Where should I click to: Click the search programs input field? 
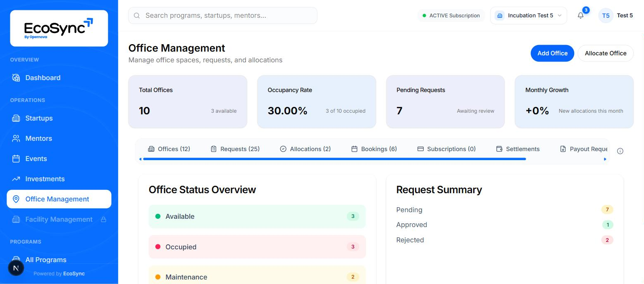[223, 16]
